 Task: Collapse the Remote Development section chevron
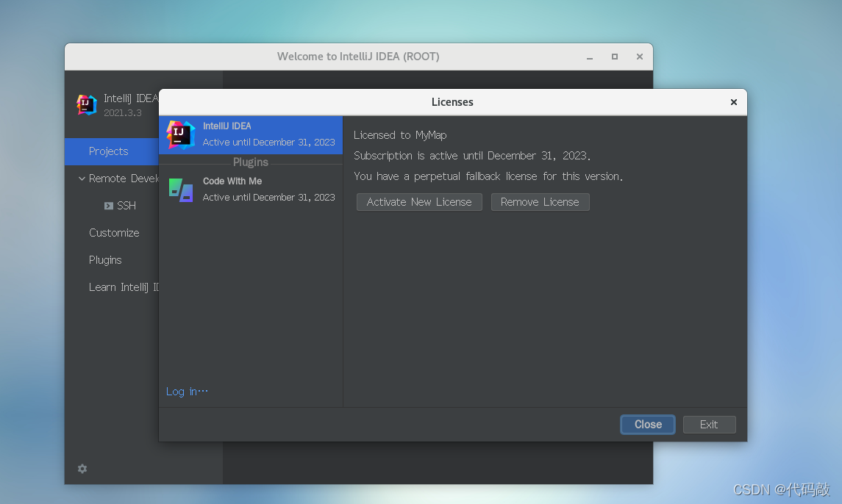point(82,179)
